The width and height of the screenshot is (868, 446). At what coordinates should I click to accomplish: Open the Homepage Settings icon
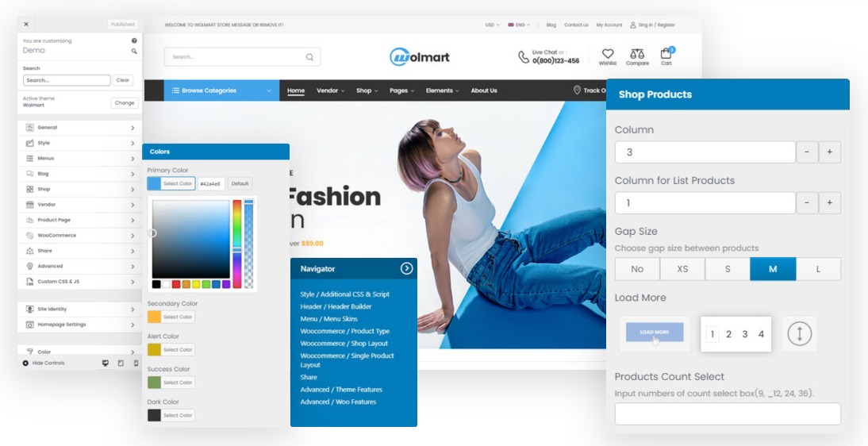(x=30, y=325)
